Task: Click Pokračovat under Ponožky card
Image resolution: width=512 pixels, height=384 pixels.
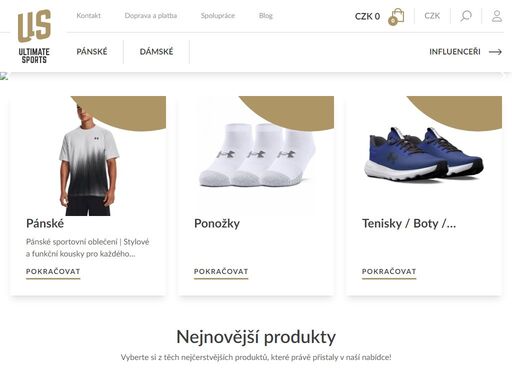Action: pos(221,272)
